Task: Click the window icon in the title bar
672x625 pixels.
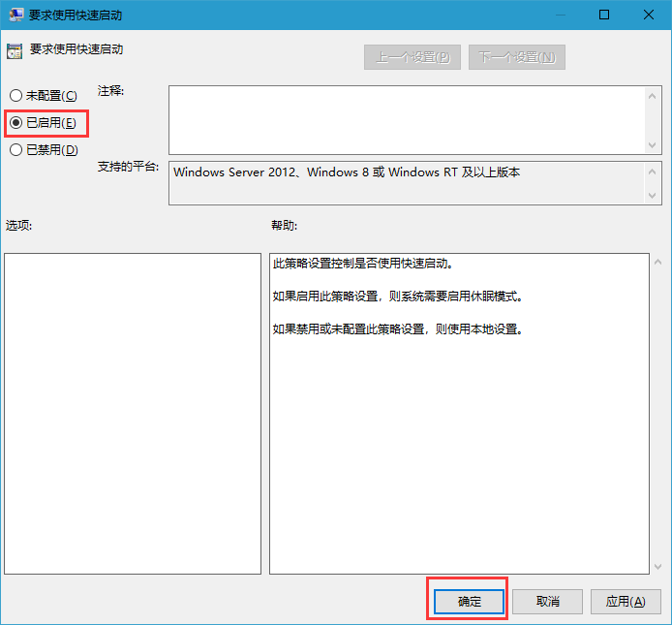Action: tap(15, 16)
